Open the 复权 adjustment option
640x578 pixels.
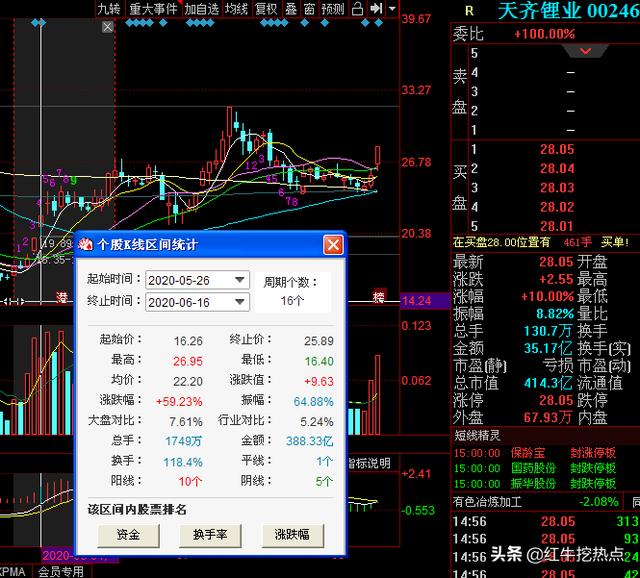coord(266,9)
